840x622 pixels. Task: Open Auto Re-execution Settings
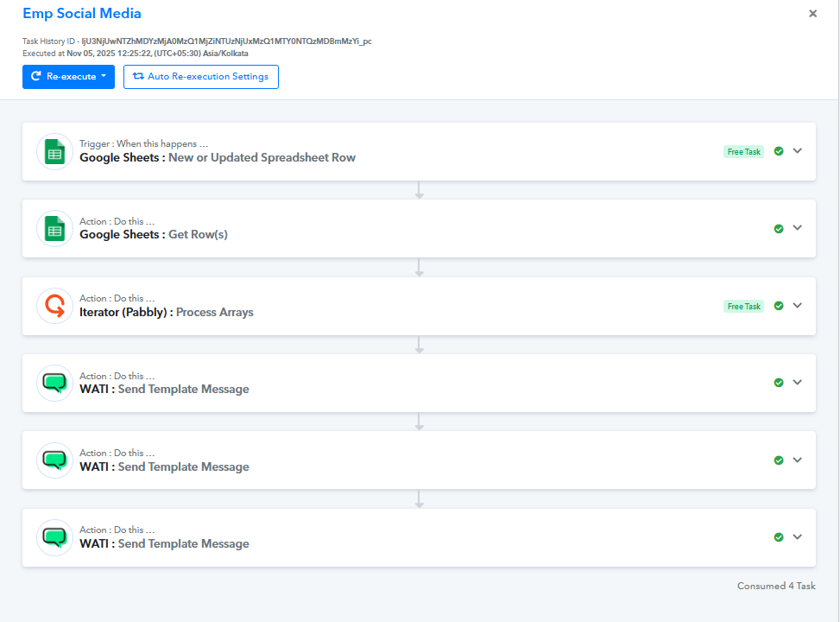[x=200, y=77]
